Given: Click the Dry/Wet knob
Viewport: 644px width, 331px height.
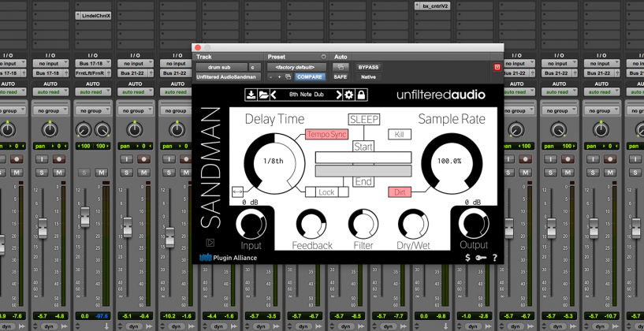Looking at the screenshot, I should click(413, 225).
